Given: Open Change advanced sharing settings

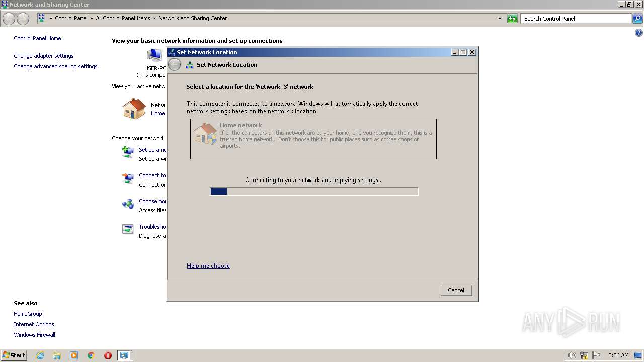Looking at the screenshot, I should (55, 66).
